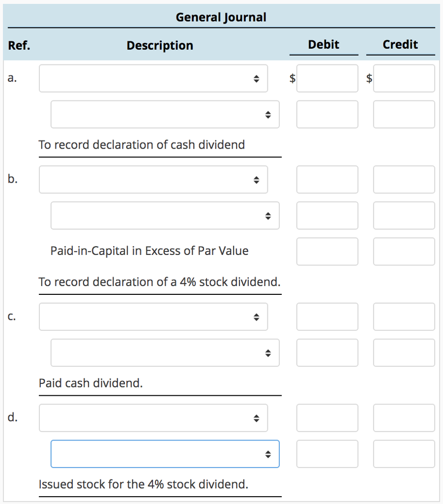The width and height of the screenshot is (443, 504).
Task: Click the Debit field in entry c's first row
Action: pos(327,316)
